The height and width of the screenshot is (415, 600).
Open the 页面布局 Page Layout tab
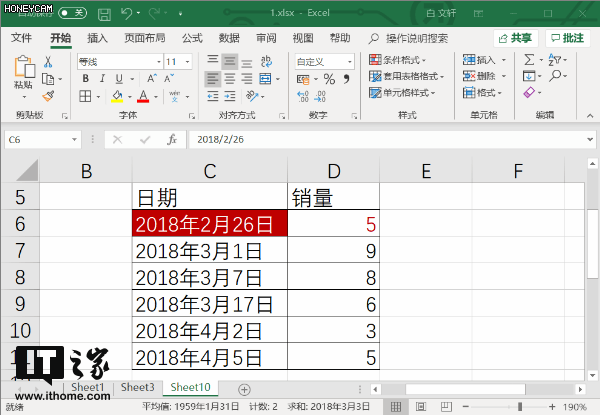(x=145, y=38)
